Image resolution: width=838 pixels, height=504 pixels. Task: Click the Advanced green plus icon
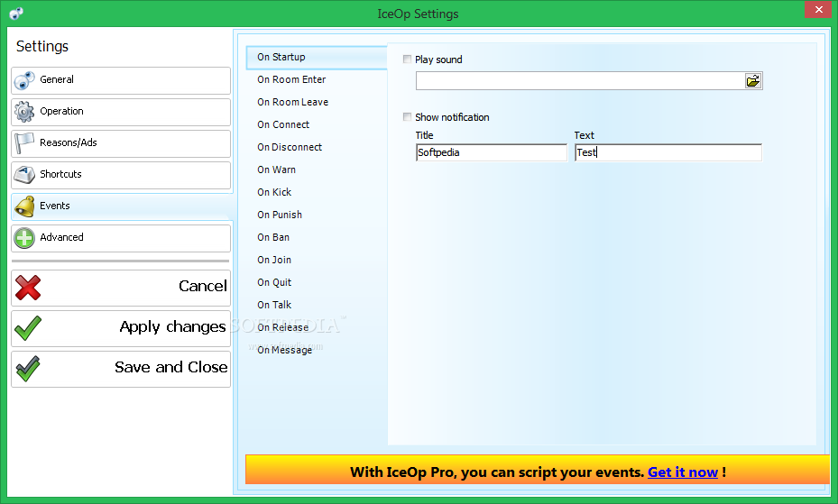tap(24, 238)
